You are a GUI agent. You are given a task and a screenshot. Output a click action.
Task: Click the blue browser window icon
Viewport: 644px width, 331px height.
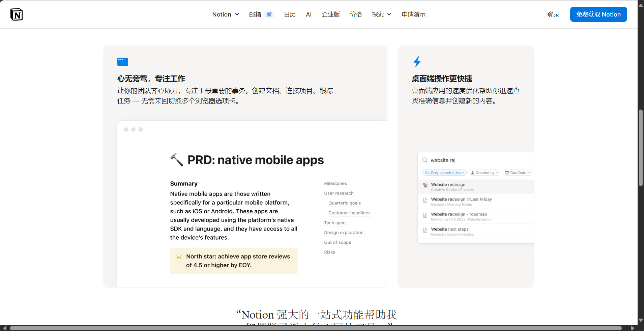(x=123, y=62)
